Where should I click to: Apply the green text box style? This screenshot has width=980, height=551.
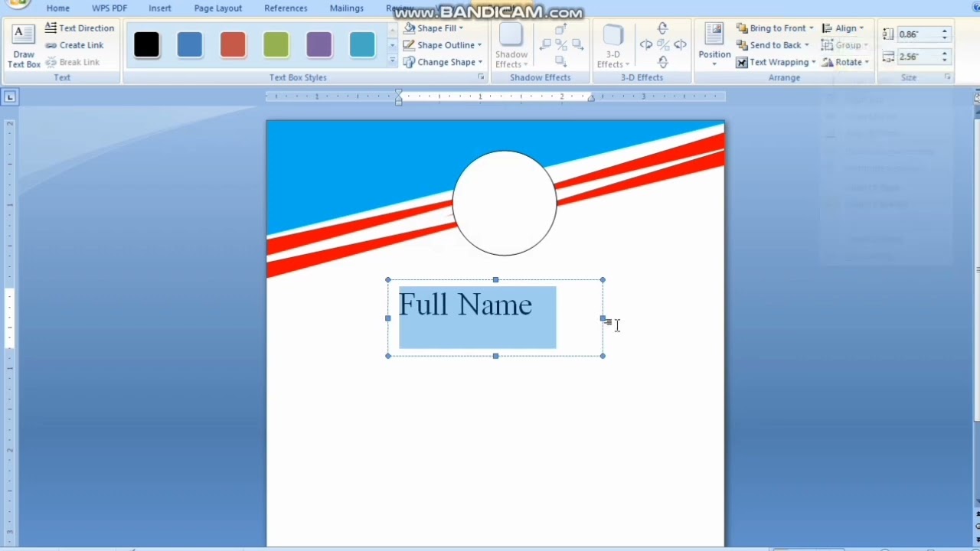coord(276,45)
